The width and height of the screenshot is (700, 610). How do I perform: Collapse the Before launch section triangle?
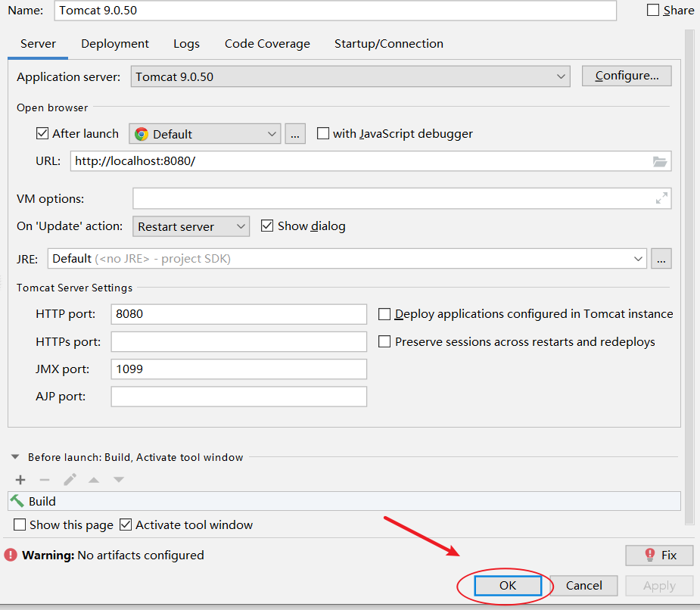click(x=15, y=457)
